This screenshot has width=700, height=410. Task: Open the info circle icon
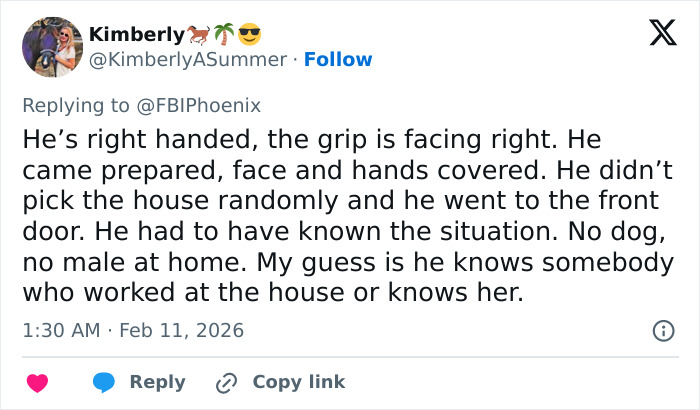661,330
